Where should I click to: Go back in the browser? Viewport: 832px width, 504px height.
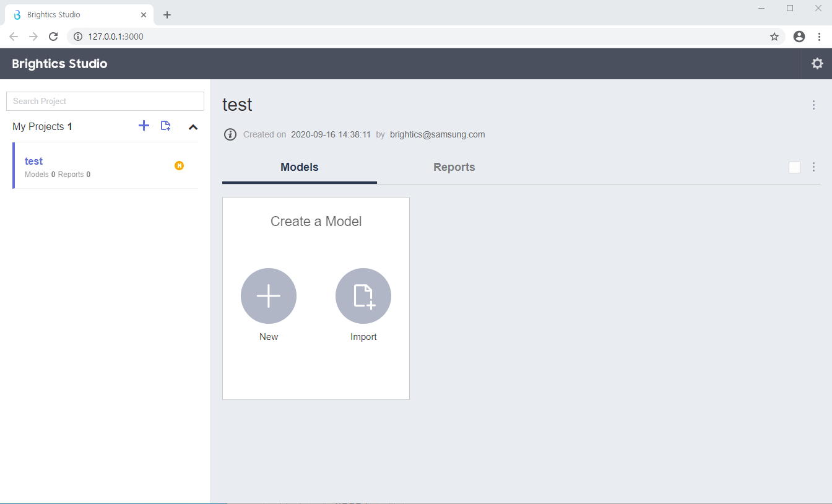(x=14, y=37)
